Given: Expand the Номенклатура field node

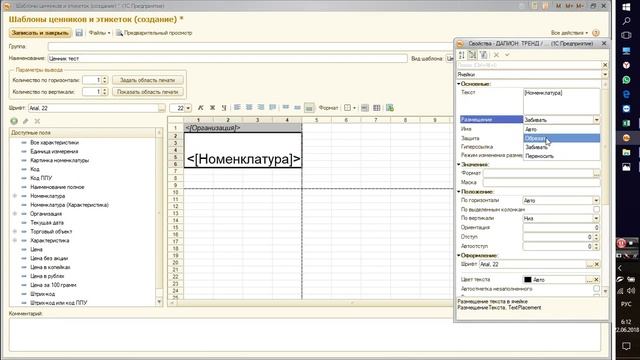Looking at the screenshot, I should [x=15, y=196].
